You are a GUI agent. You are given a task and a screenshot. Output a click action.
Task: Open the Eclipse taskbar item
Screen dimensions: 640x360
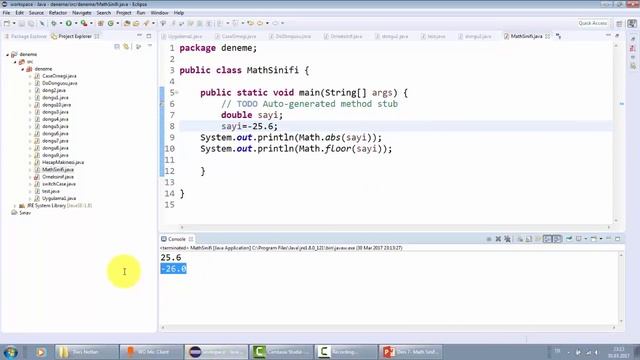tap(216, 352)
